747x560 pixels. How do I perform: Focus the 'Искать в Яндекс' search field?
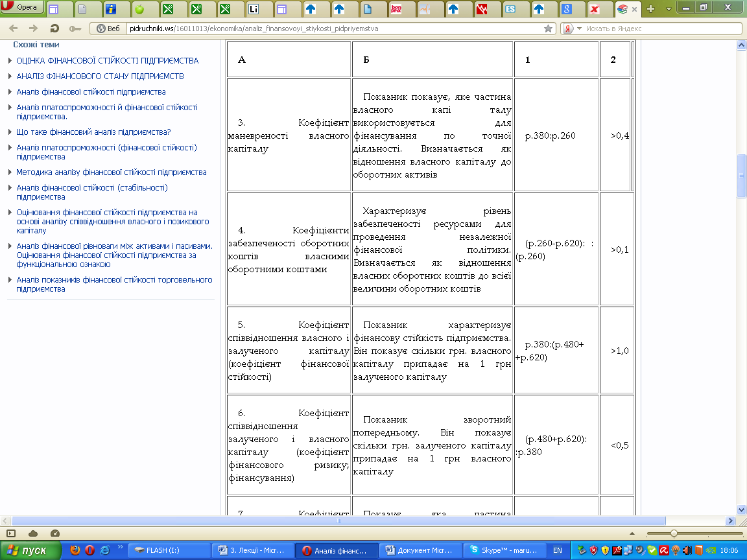662,29
